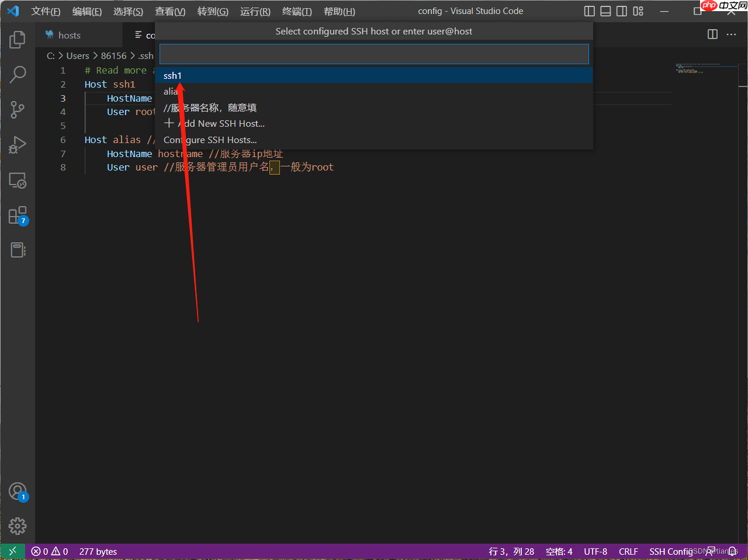The height and width of the screenshot is (560, 748).
Task: Open the editor More Actions ellipsis
Action: tap(731, 34)
